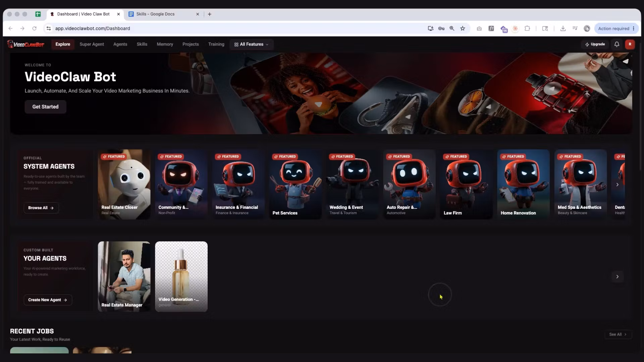Click the browser forward arrow
The height and width of the screenshot is (362, 644).
tap(22, 28)
